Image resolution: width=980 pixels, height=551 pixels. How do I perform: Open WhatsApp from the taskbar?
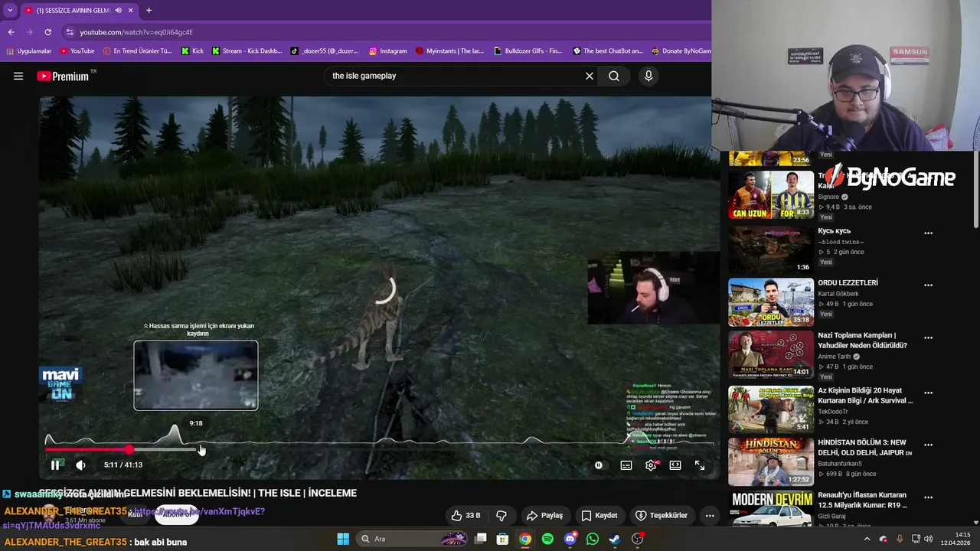coord(592,539)
